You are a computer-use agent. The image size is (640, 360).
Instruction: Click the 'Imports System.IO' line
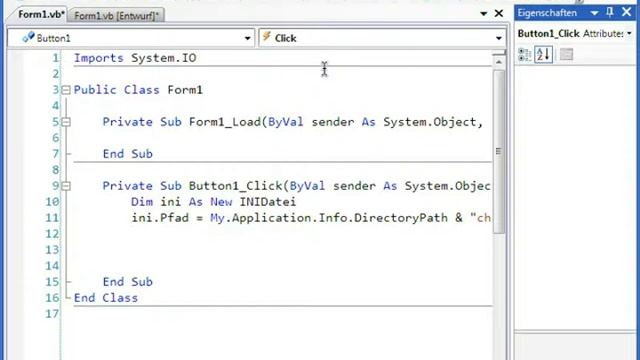click(x=135, y=58)
